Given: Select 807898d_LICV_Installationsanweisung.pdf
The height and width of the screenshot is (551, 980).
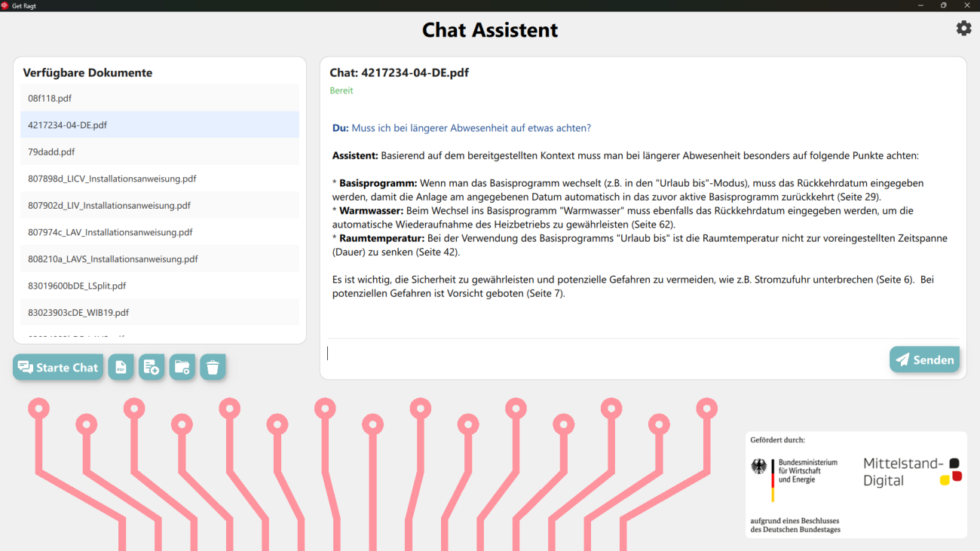Looking at the screenshot, I should pos(160,179).
